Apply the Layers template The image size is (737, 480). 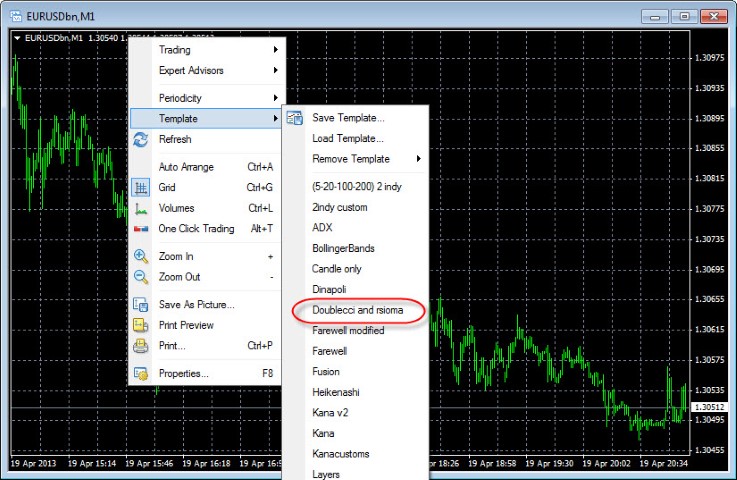pyautogui.click(x=355, y=473)
